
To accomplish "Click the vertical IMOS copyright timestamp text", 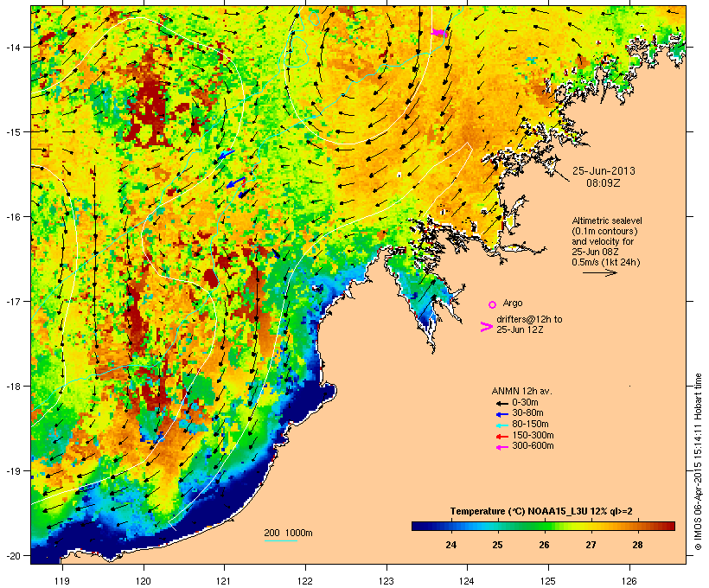I will pyautogui.click(x=698, y=462).
